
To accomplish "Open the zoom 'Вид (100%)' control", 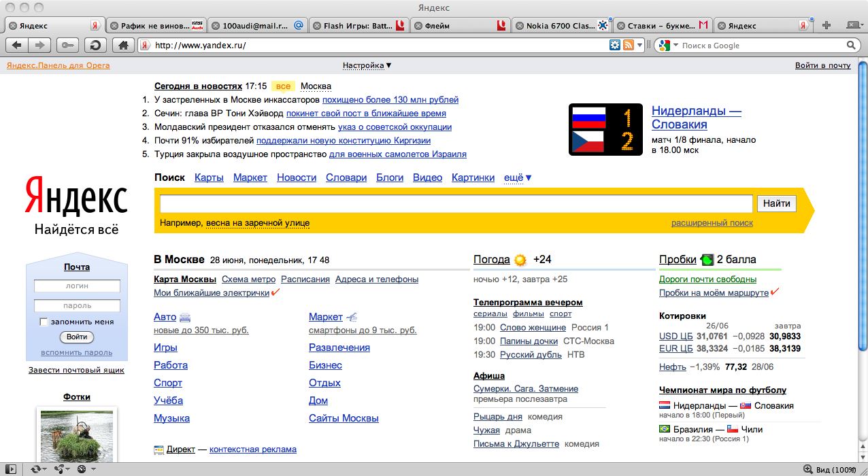I will 830,469.
